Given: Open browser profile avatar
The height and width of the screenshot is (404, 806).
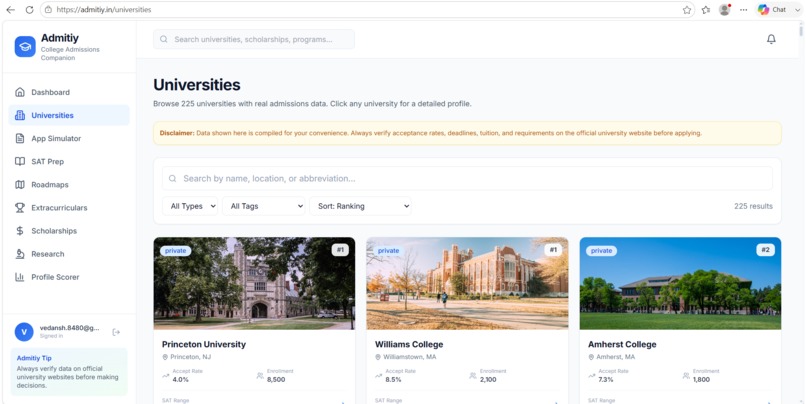Looking at the screenshot, I should 724,9.
